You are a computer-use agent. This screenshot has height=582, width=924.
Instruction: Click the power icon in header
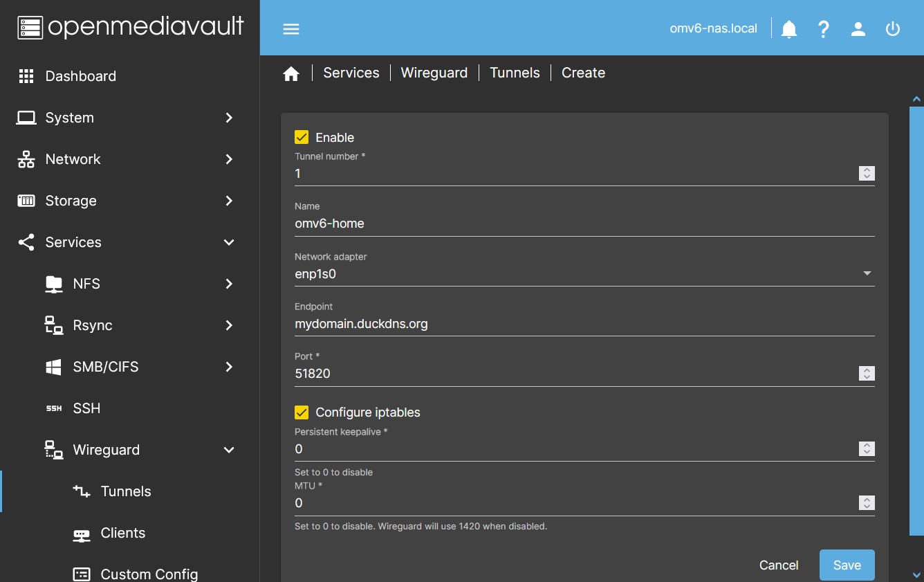coord(893,29)
